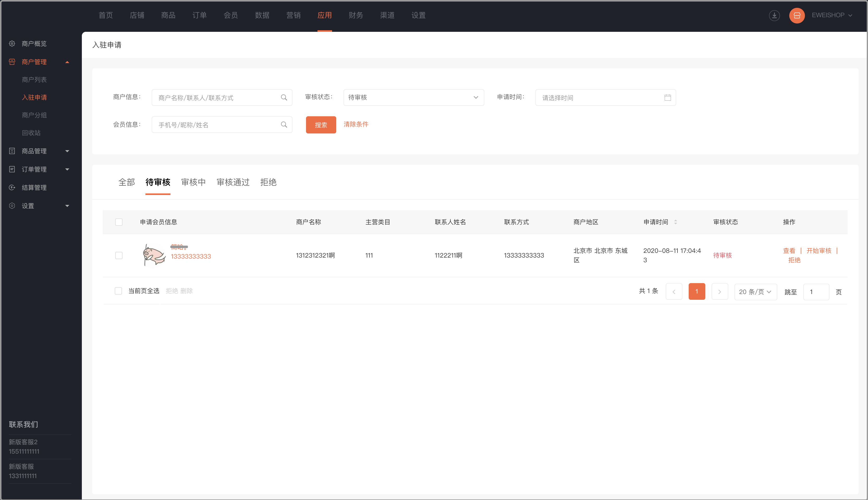Go to previous page arrow
Viewport: 868px width, 500px height.
pyautogui.click(x=674, y=291)
